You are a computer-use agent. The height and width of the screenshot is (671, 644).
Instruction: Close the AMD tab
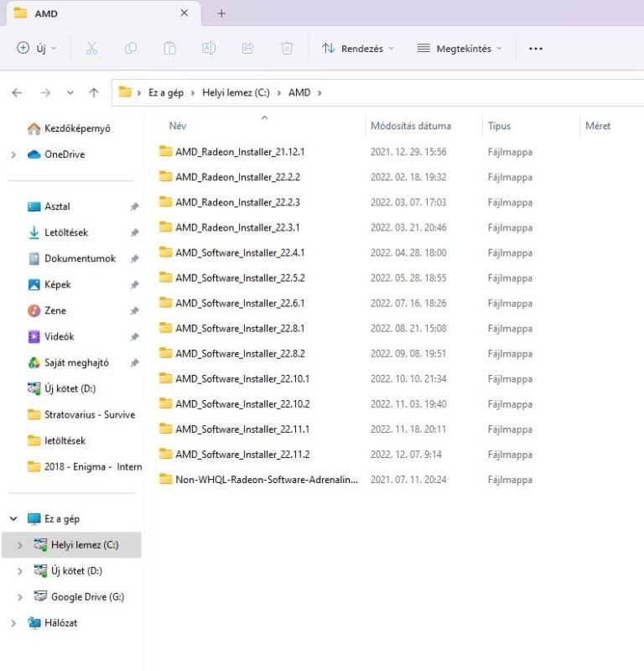coord(184,13)
